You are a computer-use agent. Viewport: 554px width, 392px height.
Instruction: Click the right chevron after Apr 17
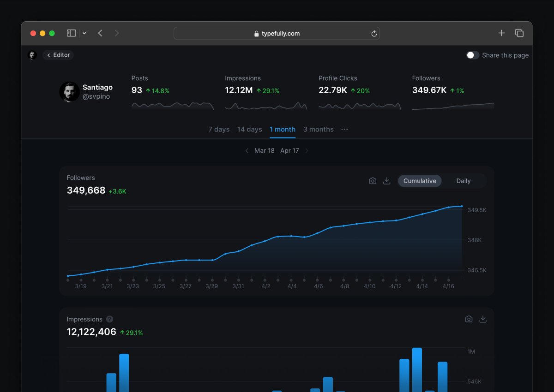[x=307, y=150]
